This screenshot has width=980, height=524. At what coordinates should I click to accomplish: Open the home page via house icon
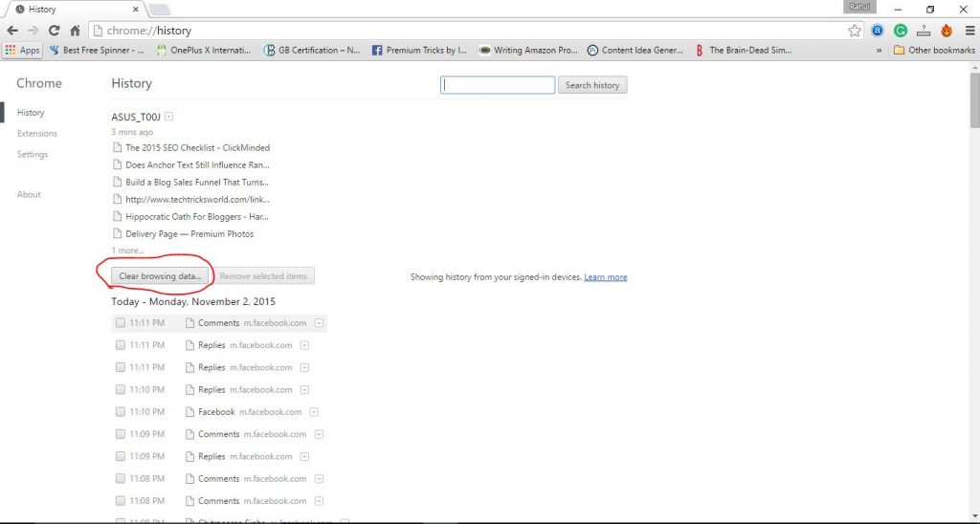tap(75, 31)
